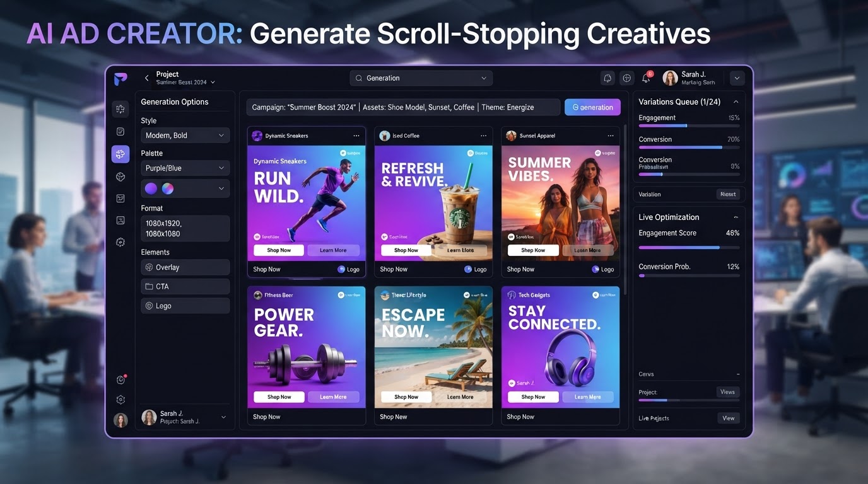Expand the Sarah J. menu at panel bottom
Screen dimensions: 868x484
223,417
